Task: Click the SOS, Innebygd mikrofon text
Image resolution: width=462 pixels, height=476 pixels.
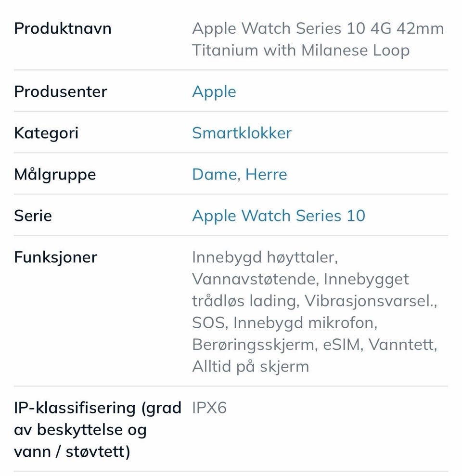Action: [x=284, y=322]
